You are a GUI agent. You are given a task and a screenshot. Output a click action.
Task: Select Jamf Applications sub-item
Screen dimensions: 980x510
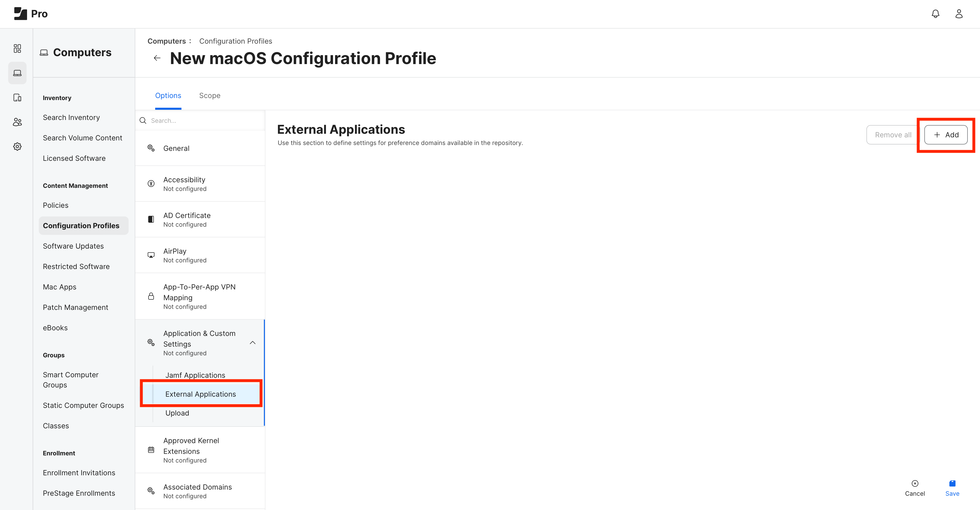click(195, 375)
